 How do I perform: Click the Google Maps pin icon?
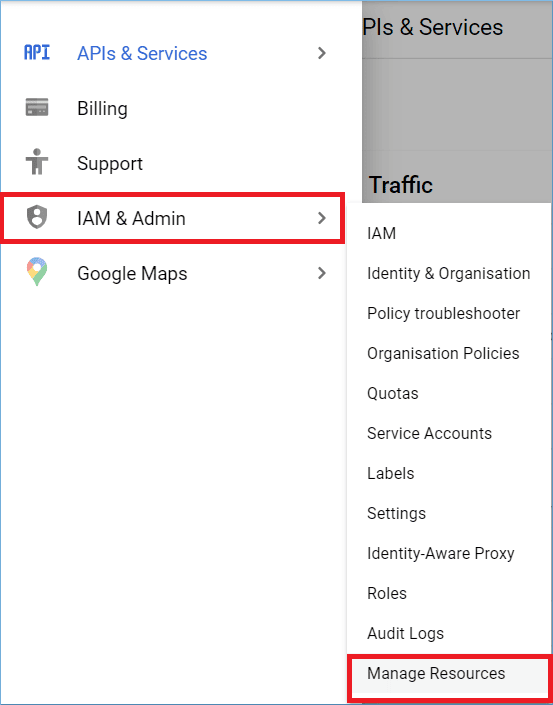pyautogui.click(x=37, y=272)
